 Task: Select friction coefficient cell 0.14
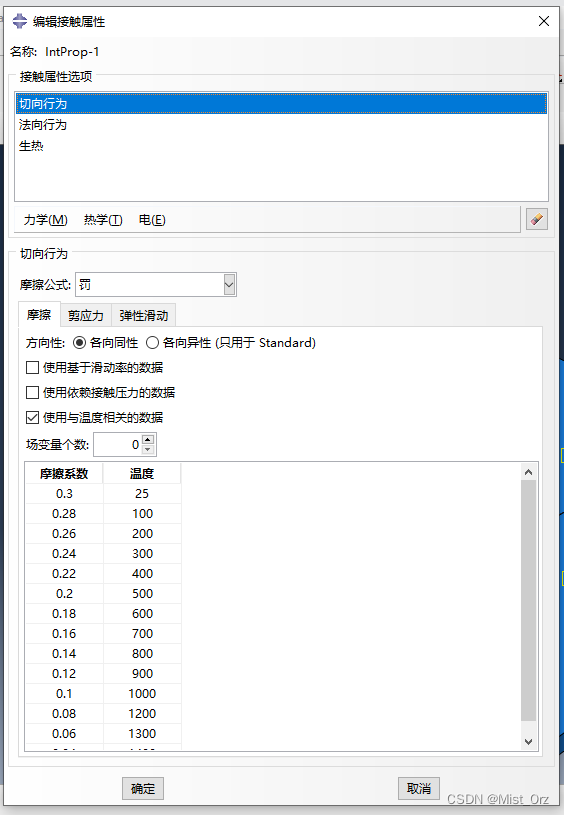(64, 654)
